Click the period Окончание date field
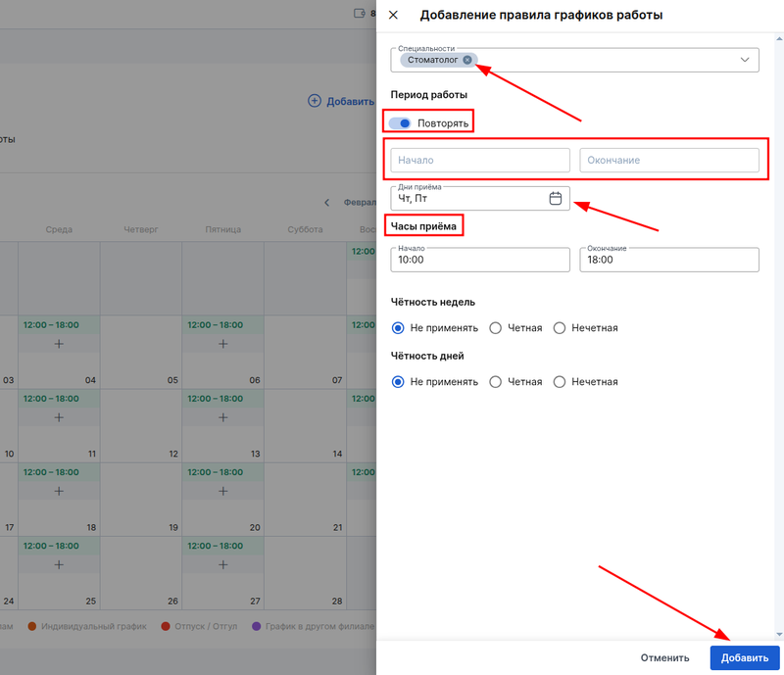Image resolution: width=784 pixels, height=675 pixels. (668, 160)
